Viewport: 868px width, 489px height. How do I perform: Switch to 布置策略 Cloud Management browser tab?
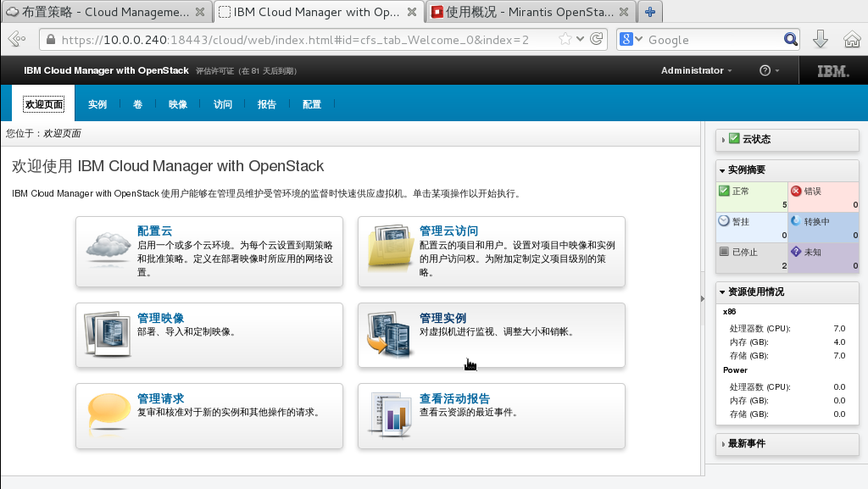click(x=106, y=12)
